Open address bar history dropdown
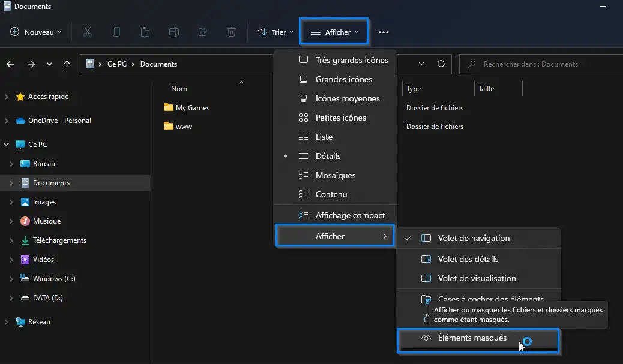Image resolution: width=623 pixels, height=364 pixels. click(x=421, y=64)
